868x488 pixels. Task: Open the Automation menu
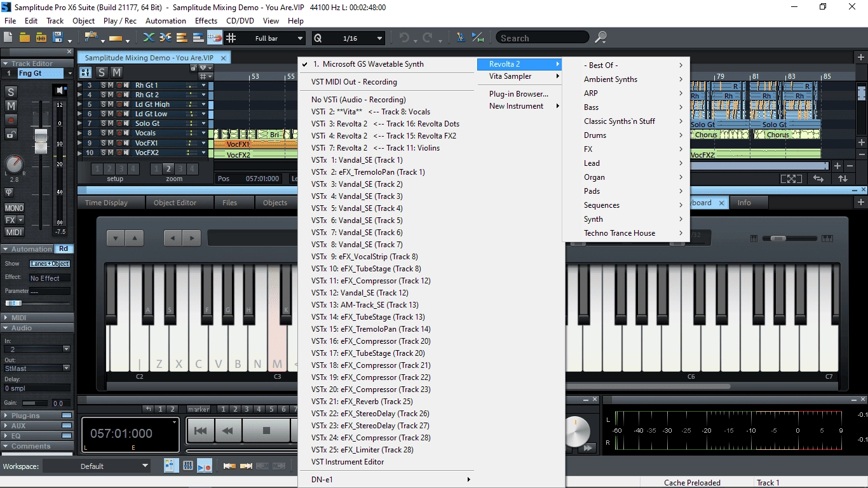(166, 20)
